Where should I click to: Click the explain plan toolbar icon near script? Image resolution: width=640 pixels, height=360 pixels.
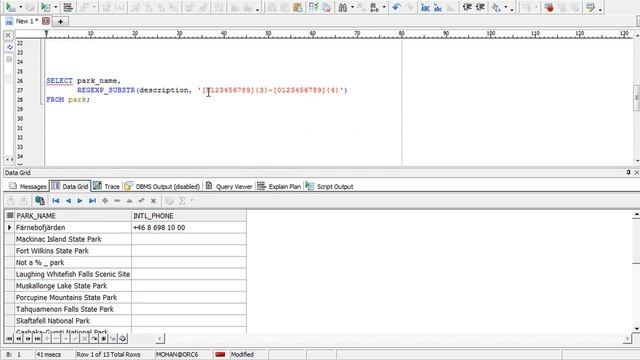pos(68,7)
